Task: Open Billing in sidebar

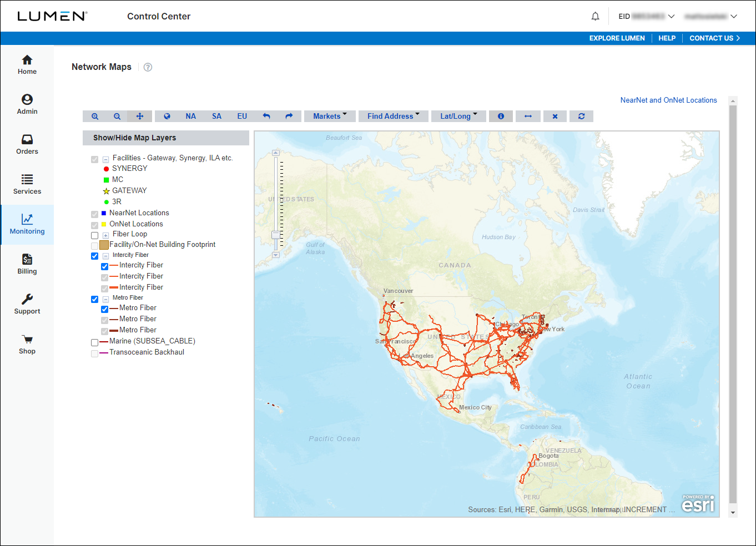Action: click(27, 265)
